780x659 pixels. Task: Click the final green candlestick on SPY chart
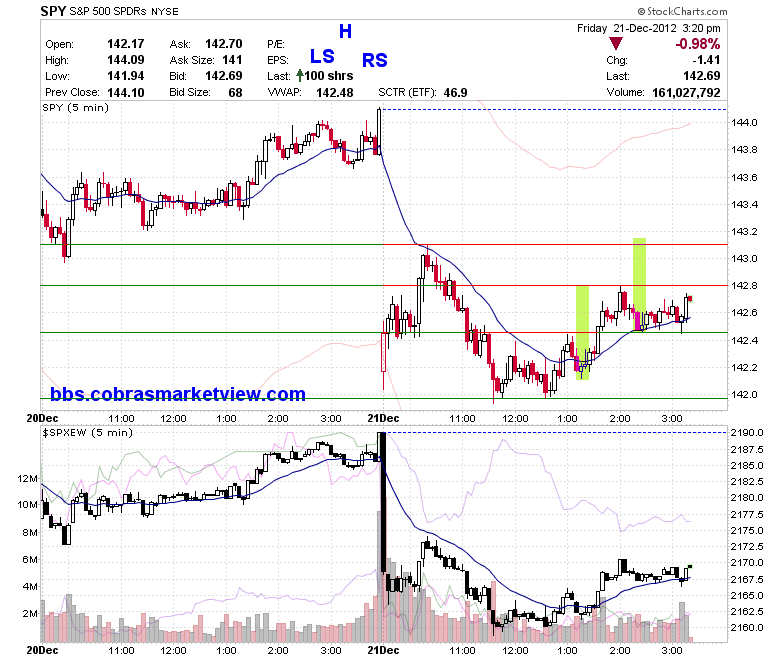(x=690, y=299)
